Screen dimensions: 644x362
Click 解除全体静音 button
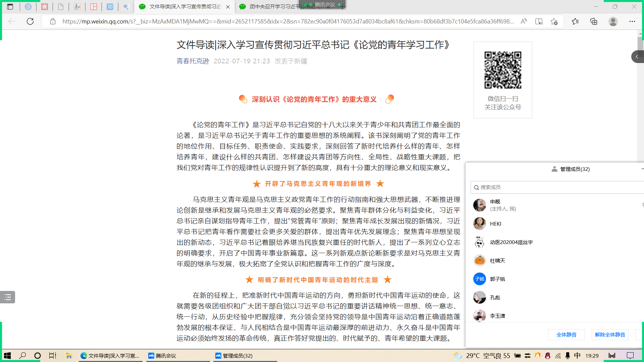(x=610, y=335)
